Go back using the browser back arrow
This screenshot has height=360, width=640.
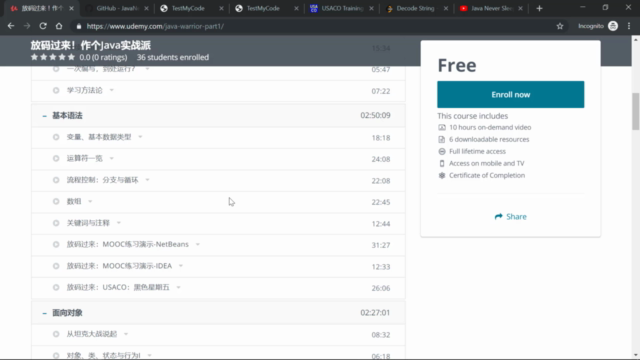11,26
